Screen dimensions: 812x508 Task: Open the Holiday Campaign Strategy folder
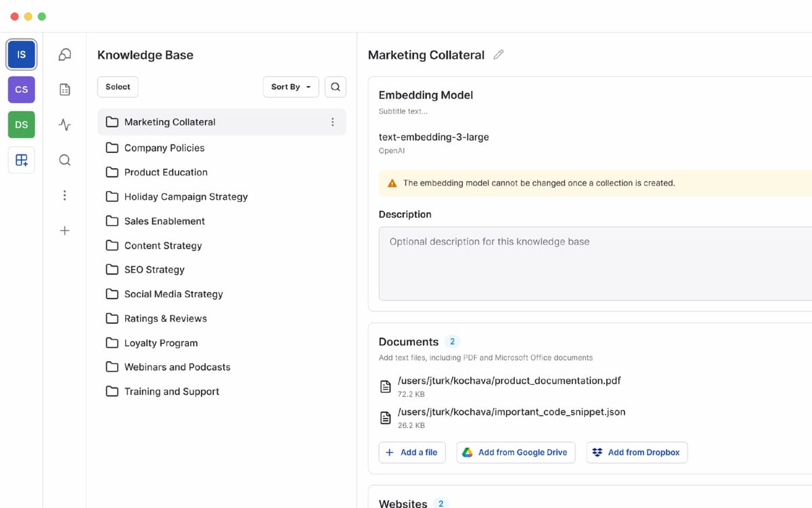pos(185,196)
